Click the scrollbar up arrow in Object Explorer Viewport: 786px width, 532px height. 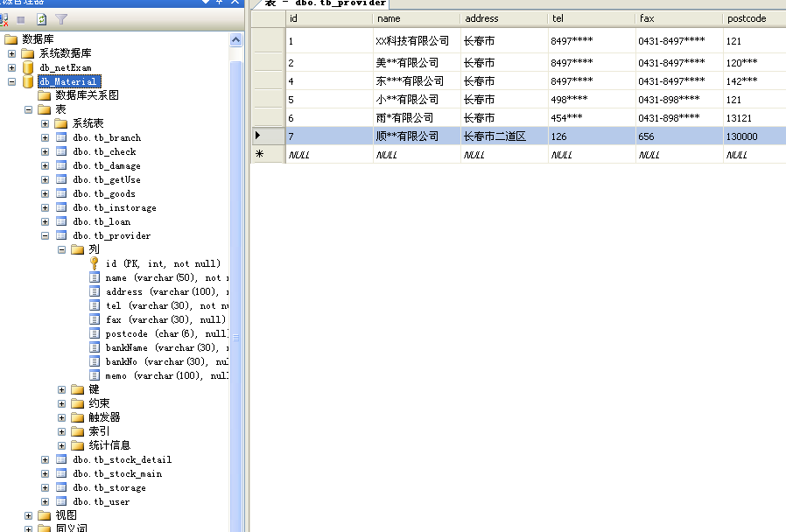click(x=235, y=38)
